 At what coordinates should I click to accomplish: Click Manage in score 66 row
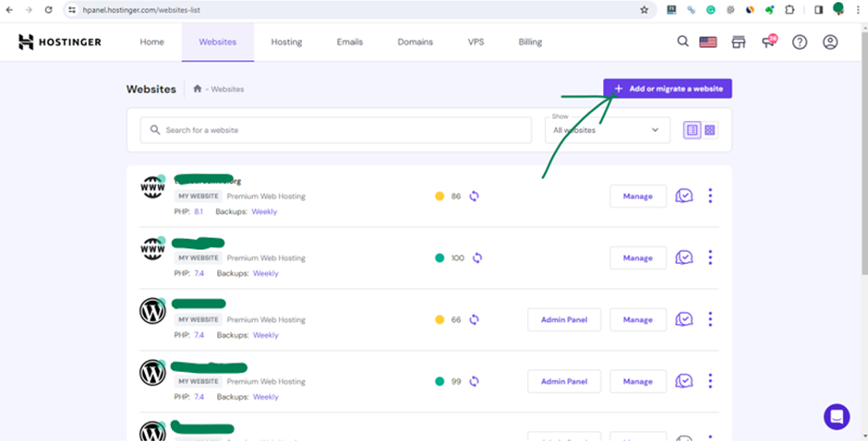638,320
